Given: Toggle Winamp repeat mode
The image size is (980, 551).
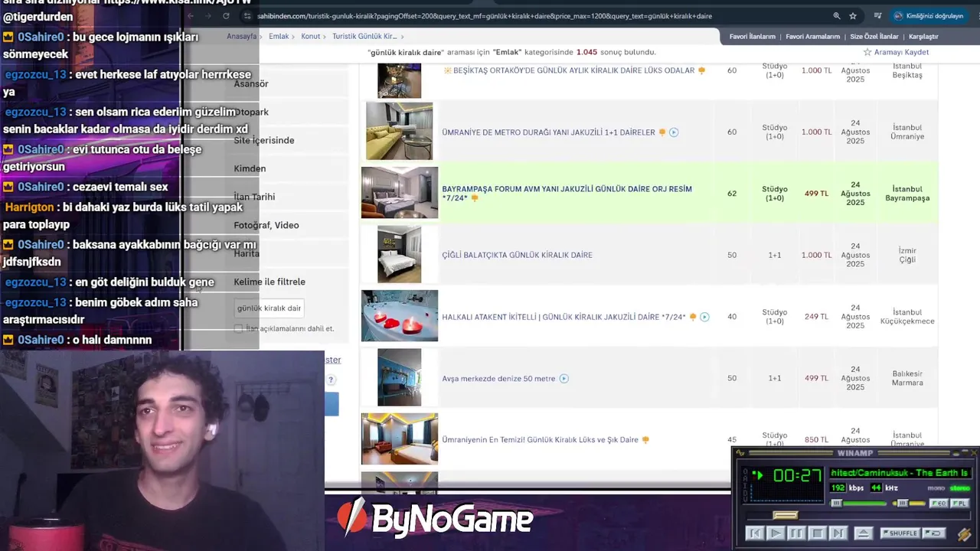Looking at the screenshot, I should point(934,533).
